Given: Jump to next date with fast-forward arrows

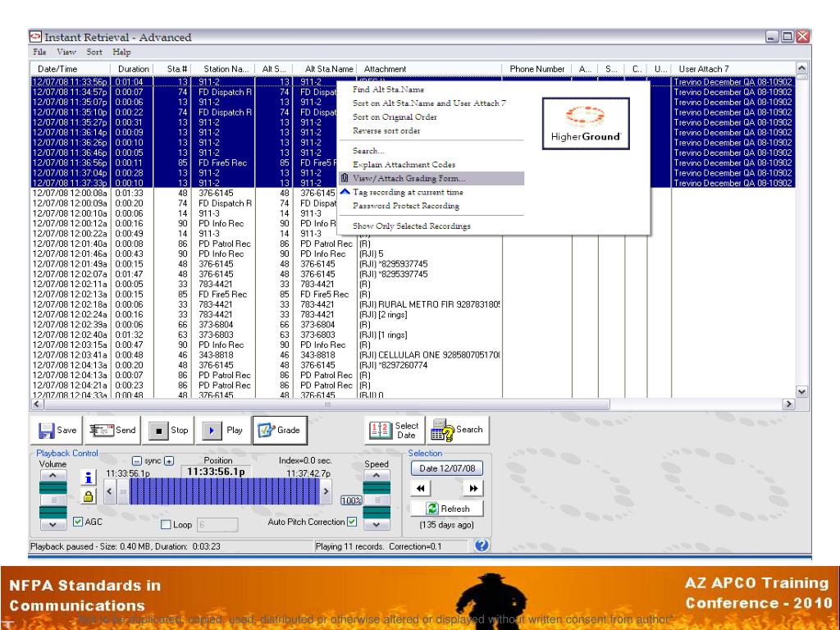Looking at the screenshot, I should pyautogui.click(x=473, y=488).
